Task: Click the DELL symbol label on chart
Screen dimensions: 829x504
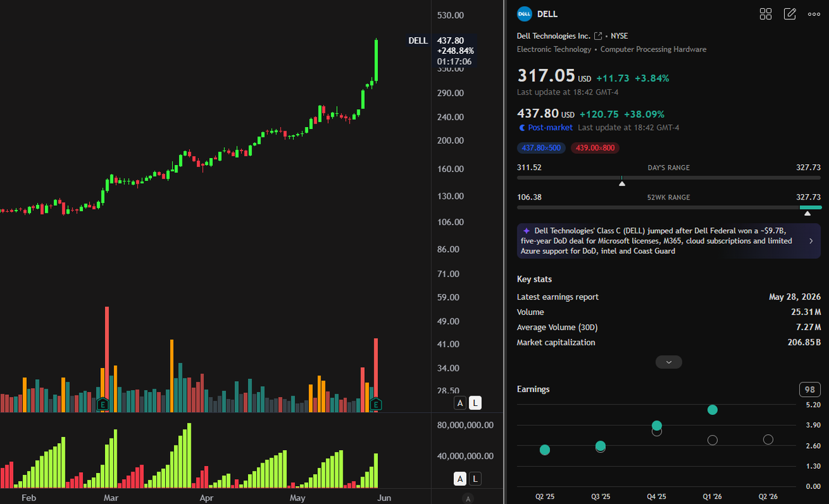Action: [418, 41]
